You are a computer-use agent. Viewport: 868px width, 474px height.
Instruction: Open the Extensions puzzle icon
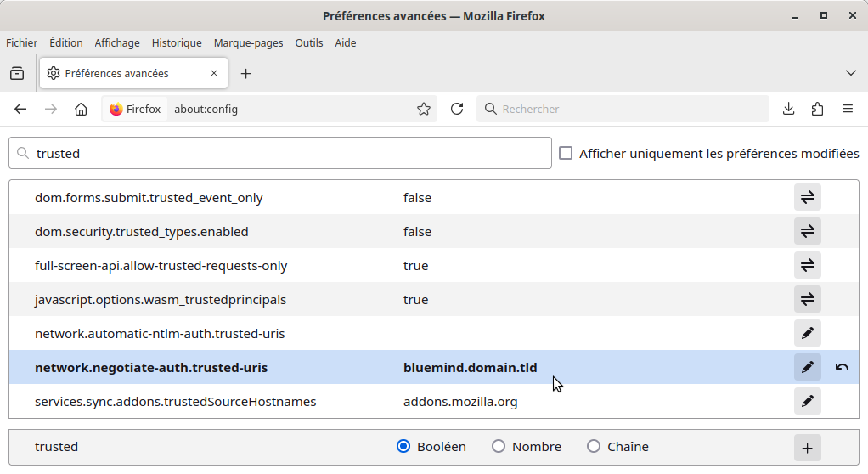coord(817,109)
